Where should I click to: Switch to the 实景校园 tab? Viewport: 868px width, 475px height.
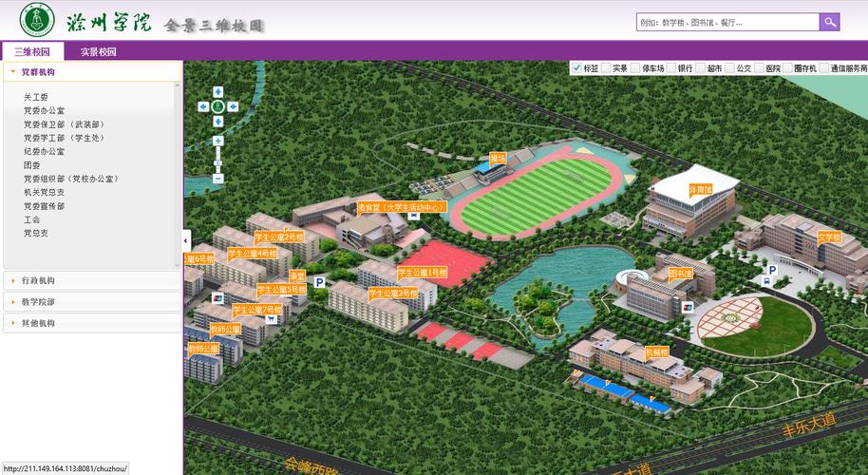99,51
